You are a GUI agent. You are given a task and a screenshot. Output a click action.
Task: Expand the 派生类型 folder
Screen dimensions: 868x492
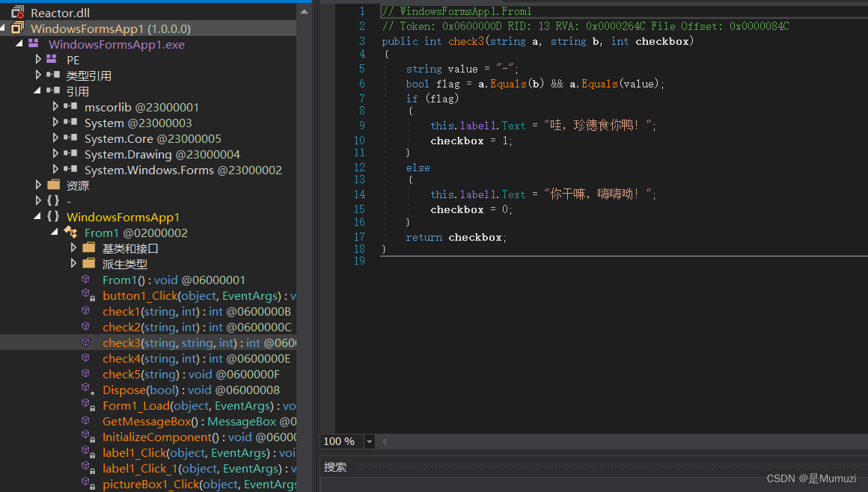(x=73, y=263)
